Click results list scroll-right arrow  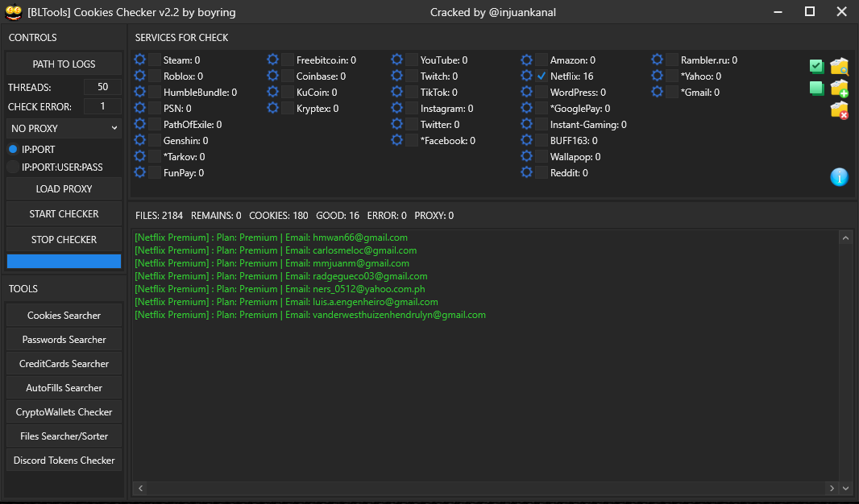pyautogui.click(x=832, y=488)
